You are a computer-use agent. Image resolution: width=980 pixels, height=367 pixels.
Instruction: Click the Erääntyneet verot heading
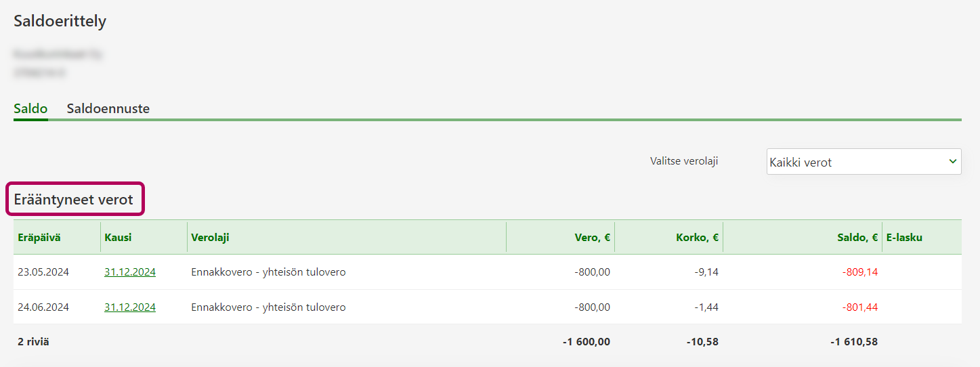[x=74, y=199]
